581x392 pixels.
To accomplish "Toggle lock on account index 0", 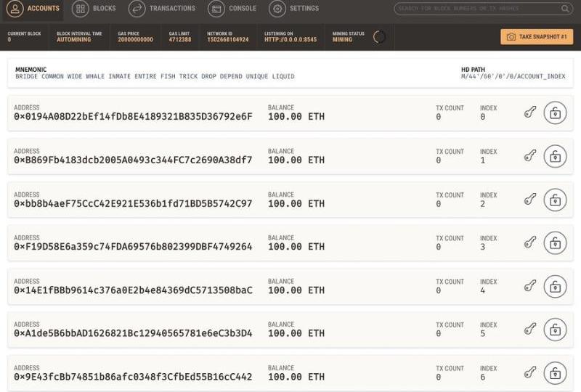I will pyautogui.click(x=555, y=113).
